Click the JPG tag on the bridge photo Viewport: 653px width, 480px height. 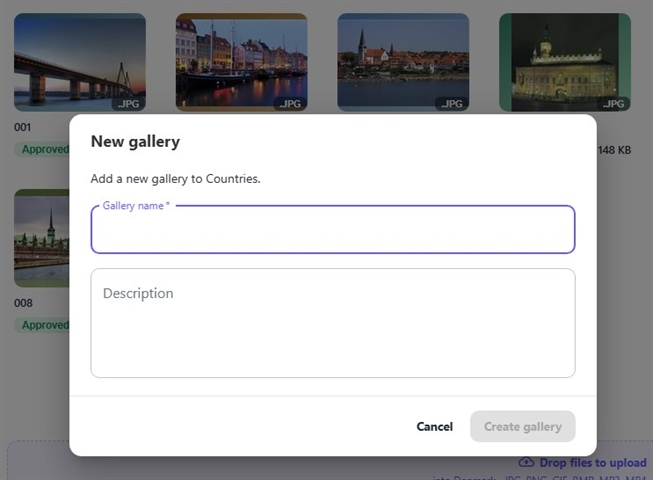coord(129,104)
